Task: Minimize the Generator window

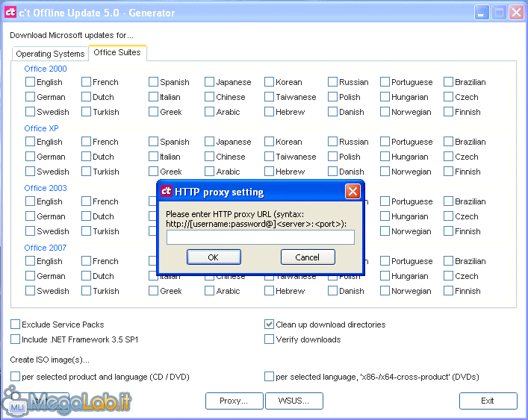Action: [x=482, y=13]
